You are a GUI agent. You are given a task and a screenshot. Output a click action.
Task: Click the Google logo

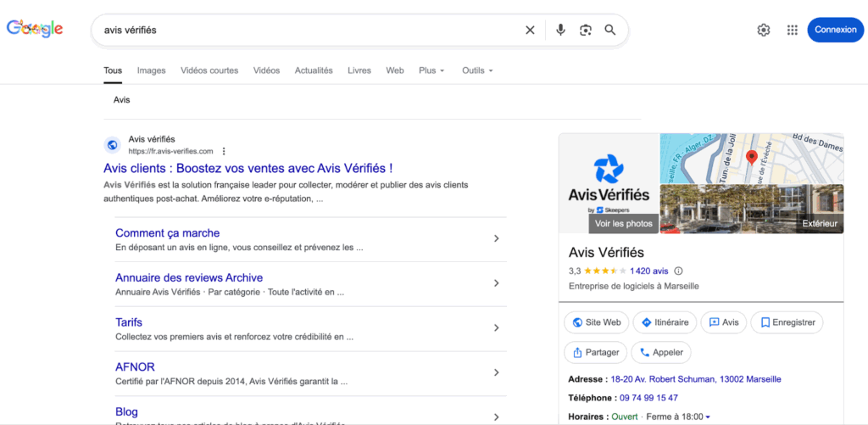click(x=34, y=30)
